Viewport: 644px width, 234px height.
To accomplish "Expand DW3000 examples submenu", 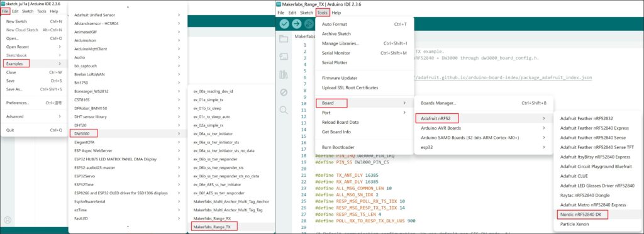I will click(x=127, y=133).
